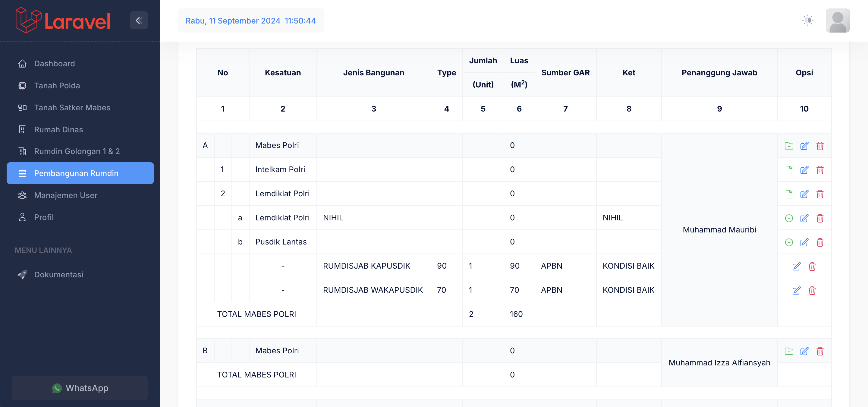Click the WhatsApp button
This screenshot has height=407, width=868.
point(80,388)
